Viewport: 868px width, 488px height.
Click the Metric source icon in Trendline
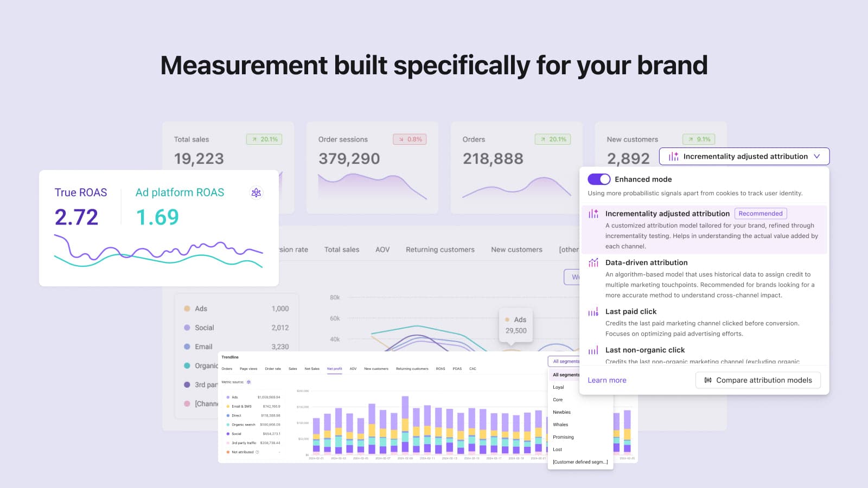pyautogui.click(x=249, y=382)
